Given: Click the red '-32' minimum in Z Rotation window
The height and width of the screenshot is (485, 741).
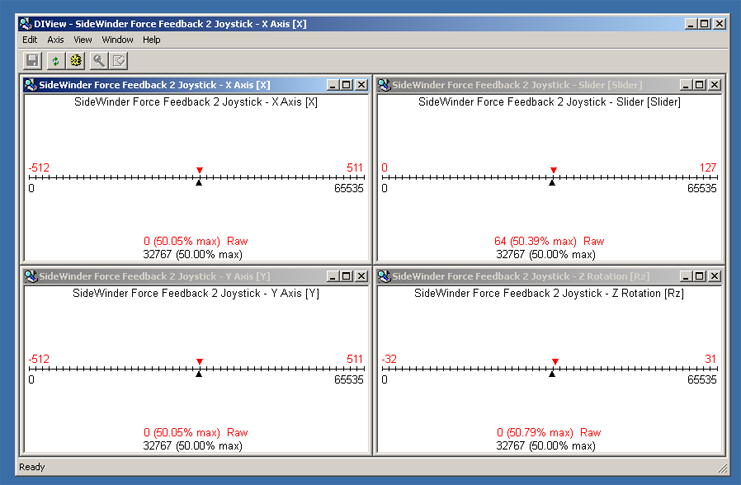Looking at the screenshot, I should (x=389, y=359).
